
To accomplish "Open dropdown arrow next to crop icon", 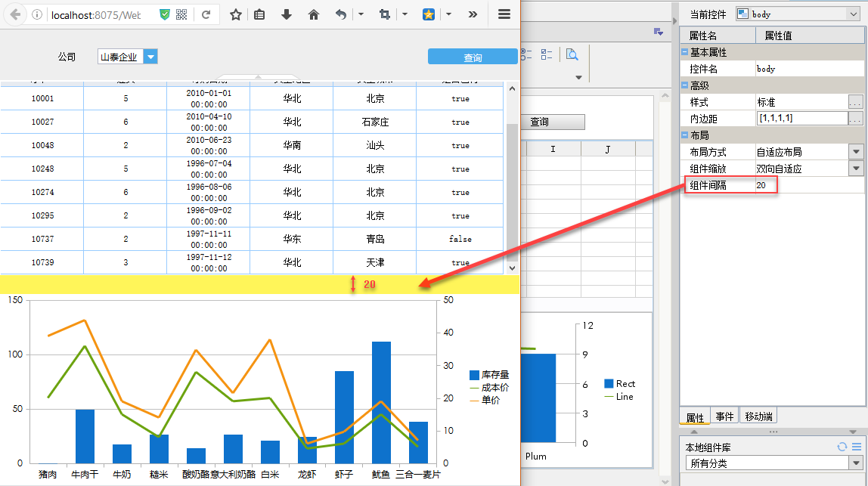I will click(405, 14).
